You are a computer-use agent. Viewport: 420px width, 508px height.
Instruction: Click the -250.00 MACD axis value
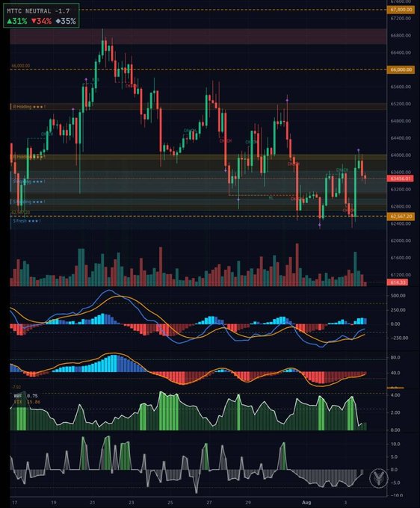click(x=398, y=338)
